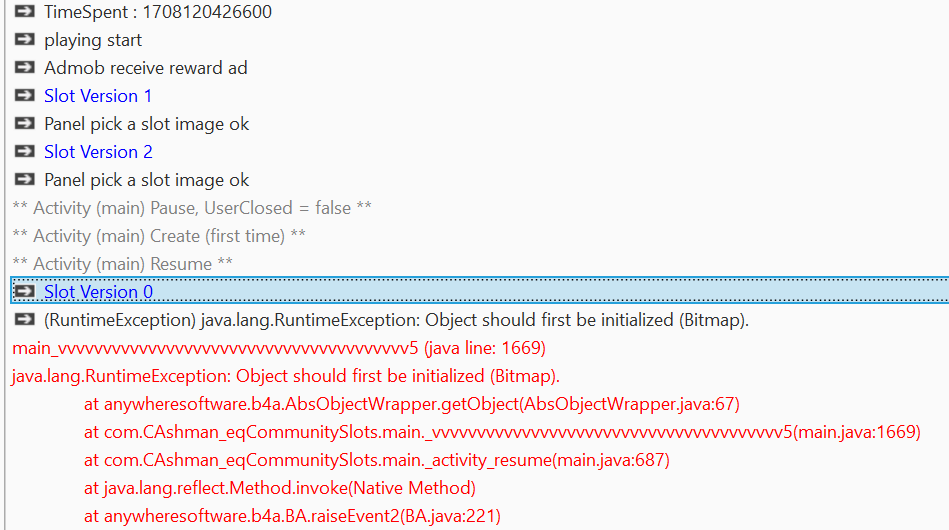The width and height of the screenshot is (949, 530).
Task: Open the Slot Version 2 link
Action: (x=98, y=152)
